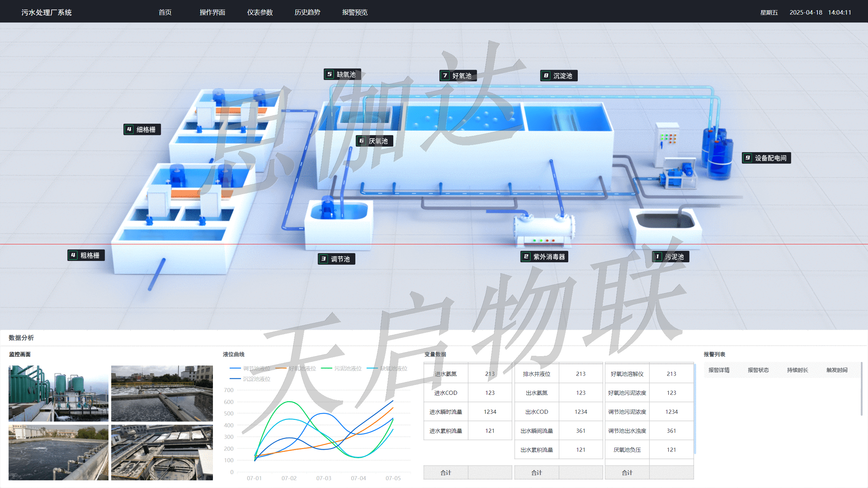Click the 缺氧池 label text
Screen dimensions: 868x488
pos(346,74)
